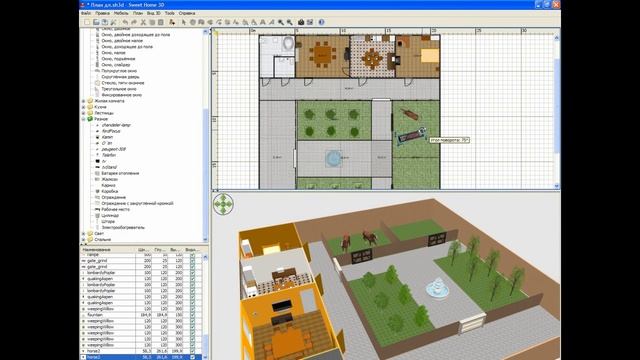Toggle visibility checkbox of non-highlighted horse2 row
Viewport: 640px width, 360px height.
(x=192, y=351)
